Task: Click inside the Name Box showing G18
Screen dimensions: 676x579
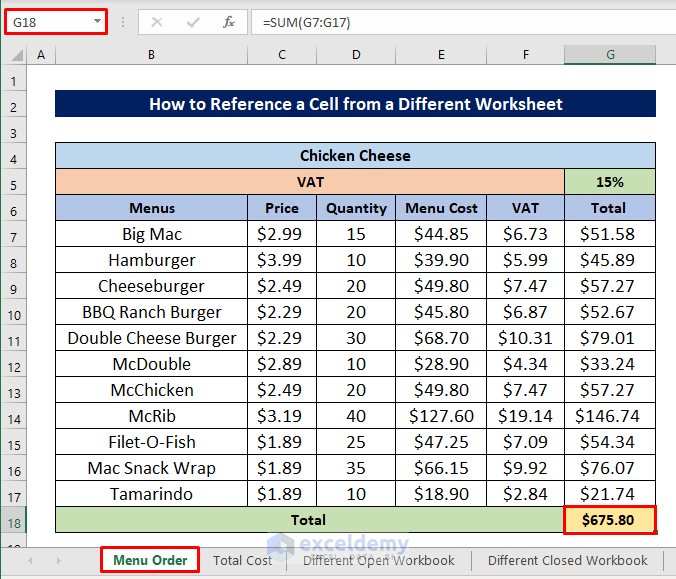Action: click(x=45, y=22)
